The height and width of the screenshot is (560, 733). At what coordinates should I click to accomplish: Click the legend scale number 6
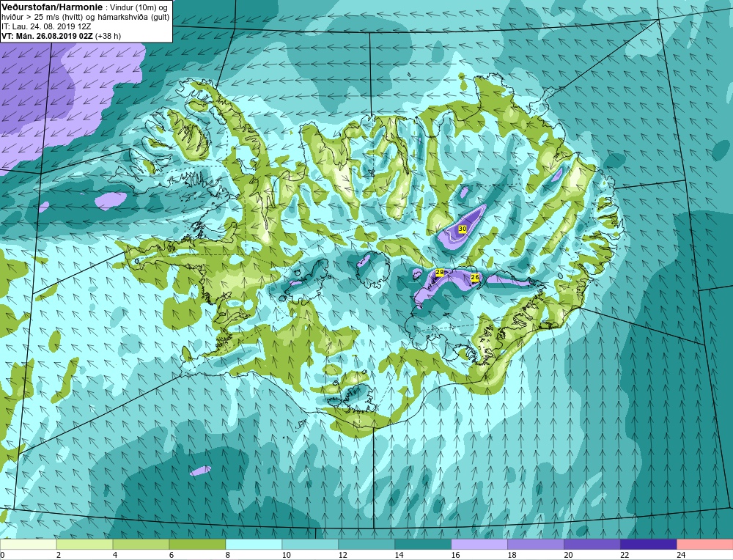[x=172, y=555]
